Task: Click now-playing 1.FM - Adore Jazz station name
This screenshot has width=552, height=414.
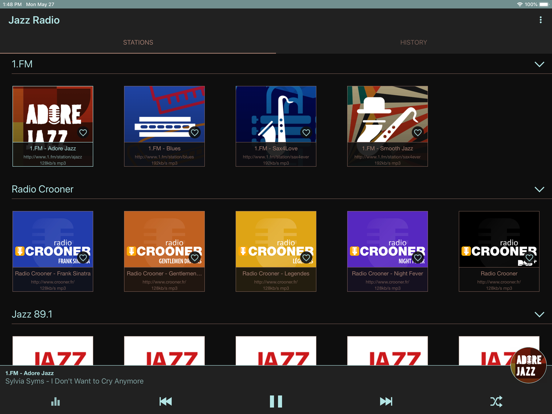Action: [29, 373]
